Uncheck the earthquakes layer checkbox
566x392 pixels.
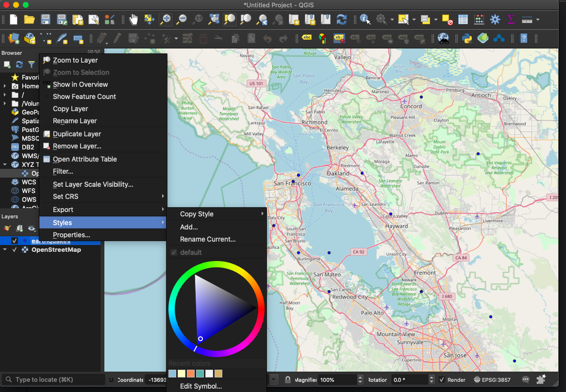tap(15, 241)
